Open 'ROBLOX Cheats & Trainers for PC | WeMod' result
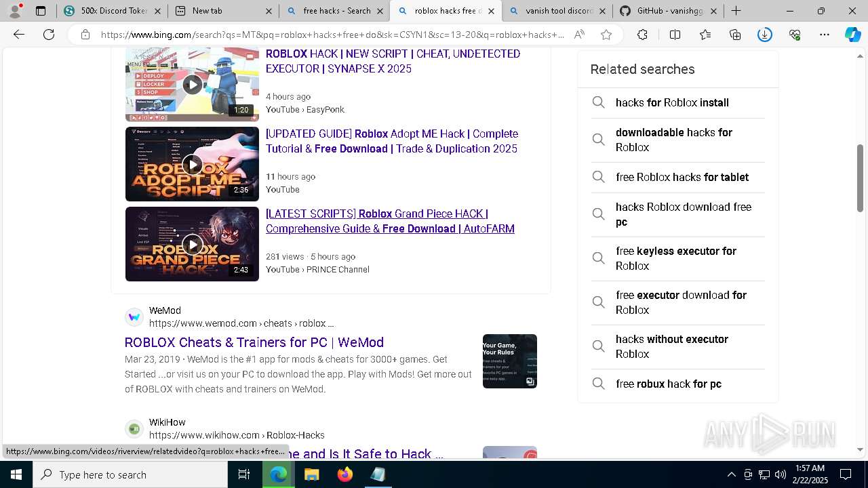868x488 pixels. click(254, 342)
